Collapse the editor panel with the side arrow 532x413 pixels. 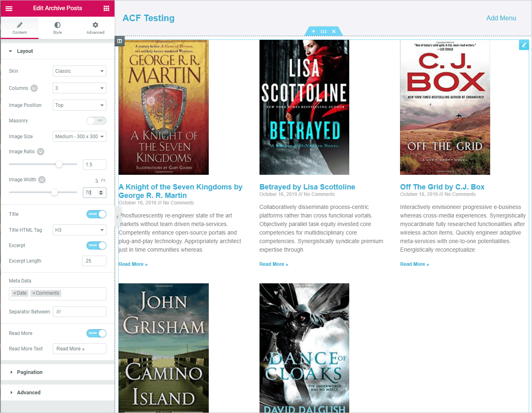[x=117, y=217]
